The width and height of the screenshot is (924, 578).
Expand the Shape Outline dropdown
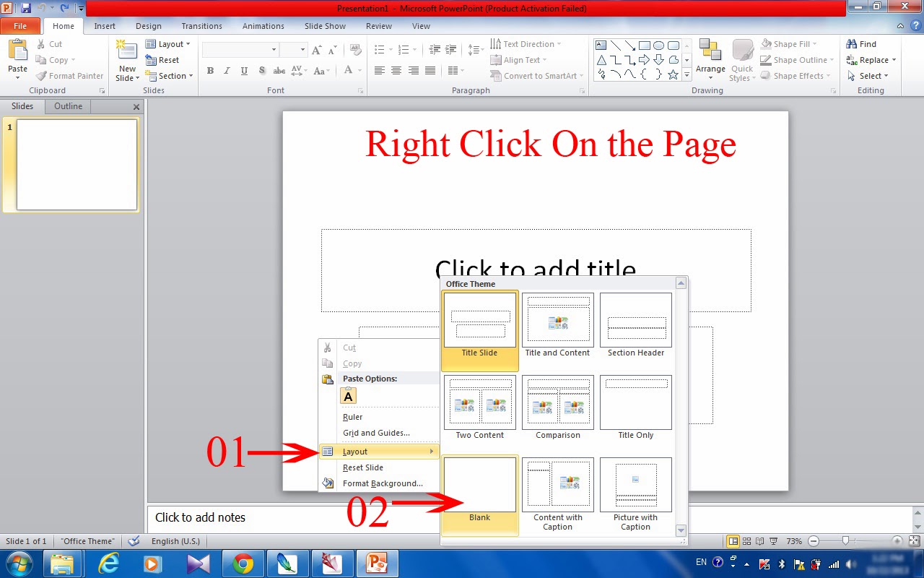pos(797,60)
